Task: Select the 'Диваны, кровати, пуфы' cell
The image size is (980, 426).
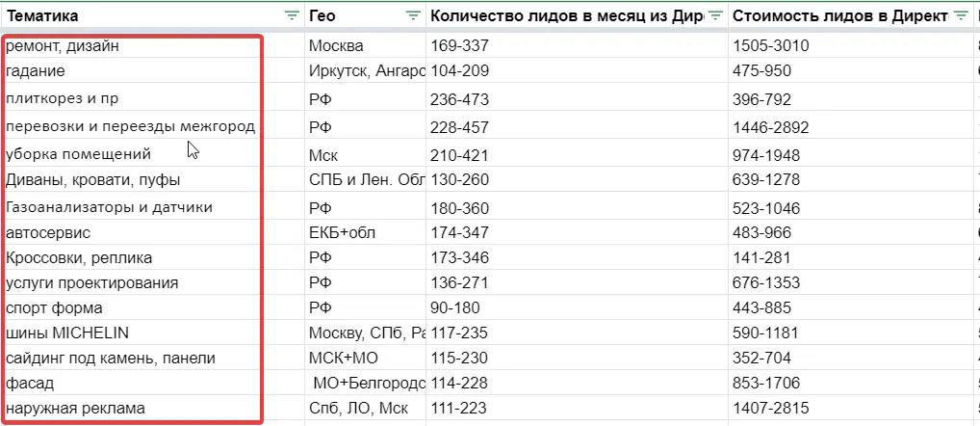Action: 92,180
